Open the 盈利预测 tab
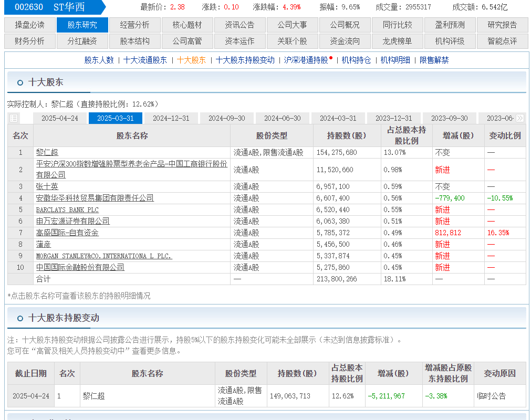531x420 pixels. pyautogui.click(x=450, y=25)
